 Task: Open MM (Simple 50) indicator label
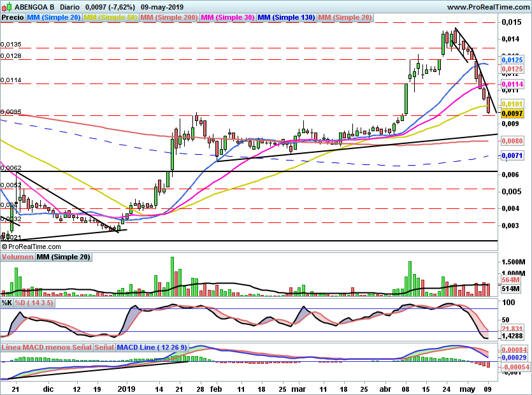coord(110,18)
